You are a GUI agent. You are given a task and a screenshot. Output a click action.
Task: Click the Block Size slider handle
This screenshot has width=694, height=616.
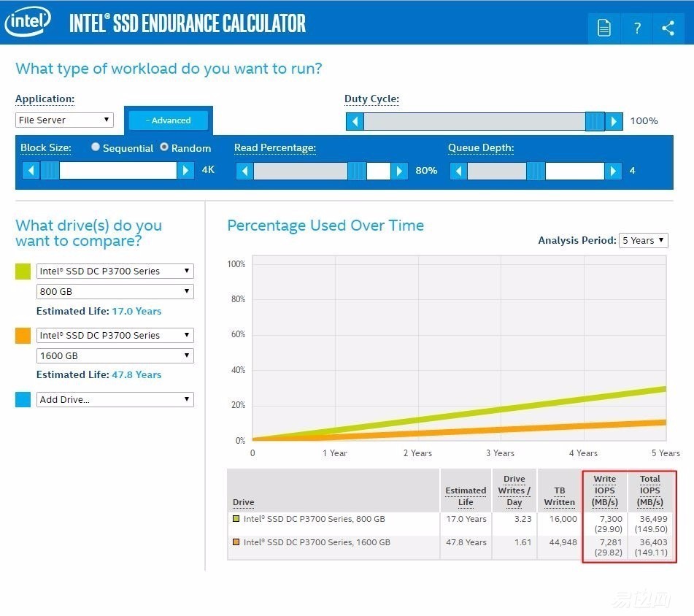pos(50,170)
